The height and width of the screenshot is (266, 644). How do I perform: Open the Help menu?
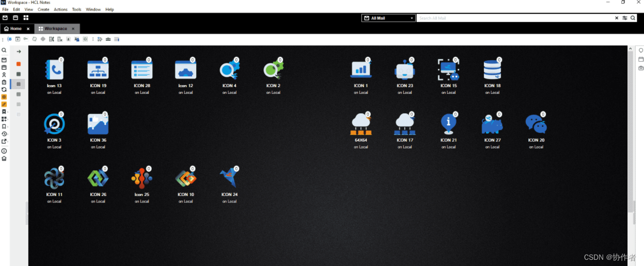click(x=109, y=9)
